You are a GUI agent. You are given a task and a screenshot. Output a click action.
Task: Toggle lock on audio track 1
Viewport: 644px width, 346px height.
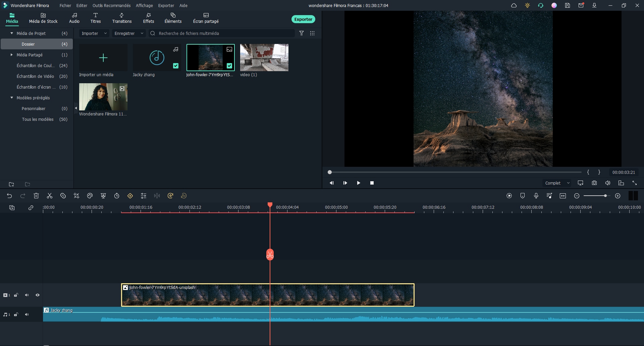16,314
